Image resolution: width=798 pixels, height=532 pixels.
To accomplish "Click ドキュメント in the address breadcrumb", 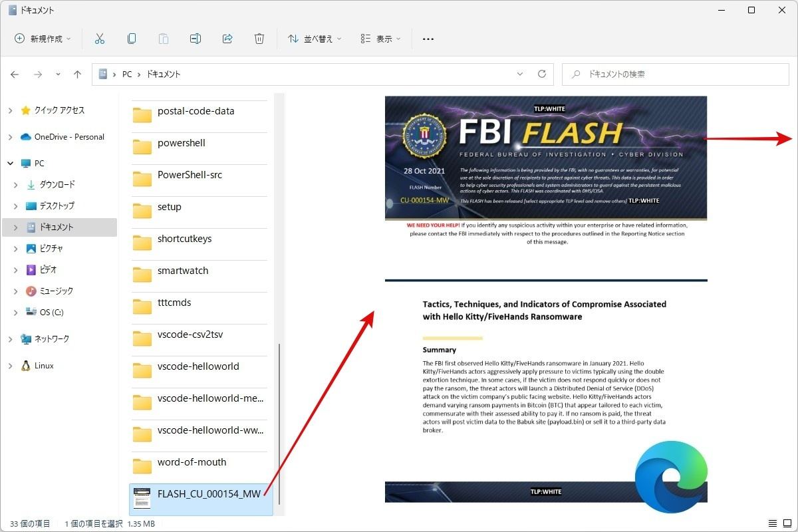I will [x=164, y=74].
